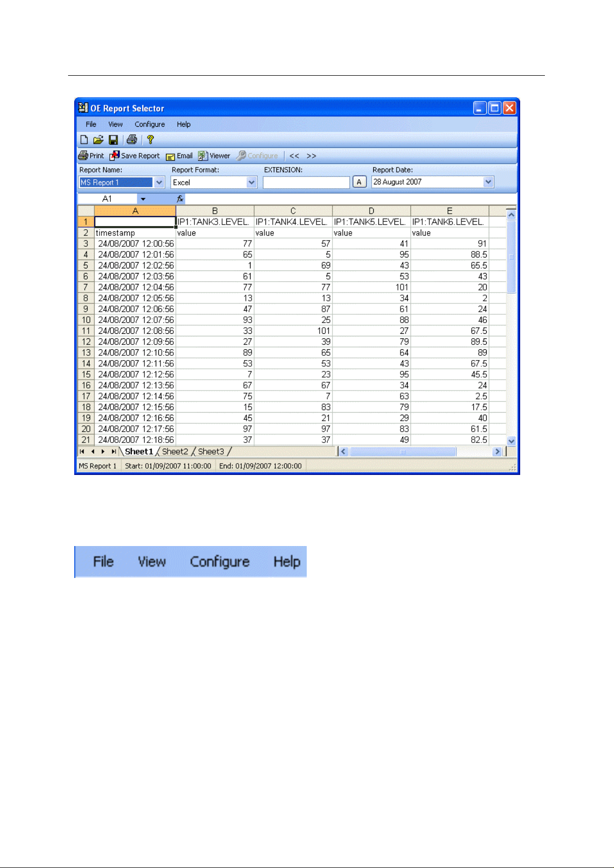Screen dimensions: 614x868
Task: Open the Viewer toolbar button
Action: click(x=214, y=156)
